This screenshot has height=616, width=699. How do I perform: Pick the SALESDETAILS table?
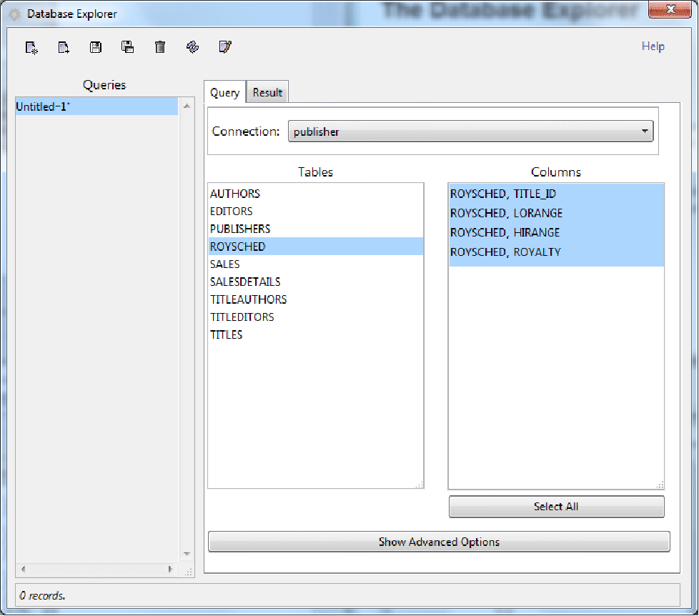245,282
